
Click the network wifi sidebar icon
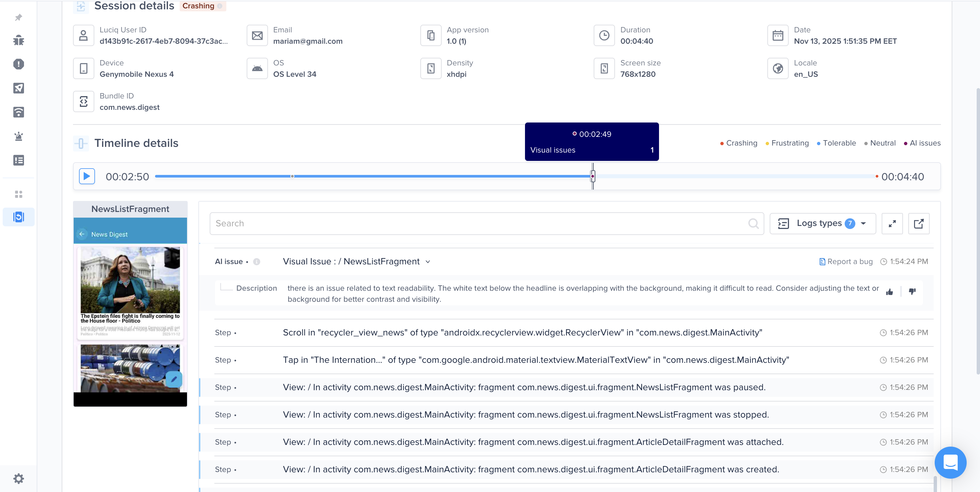[x=18, y=112]
